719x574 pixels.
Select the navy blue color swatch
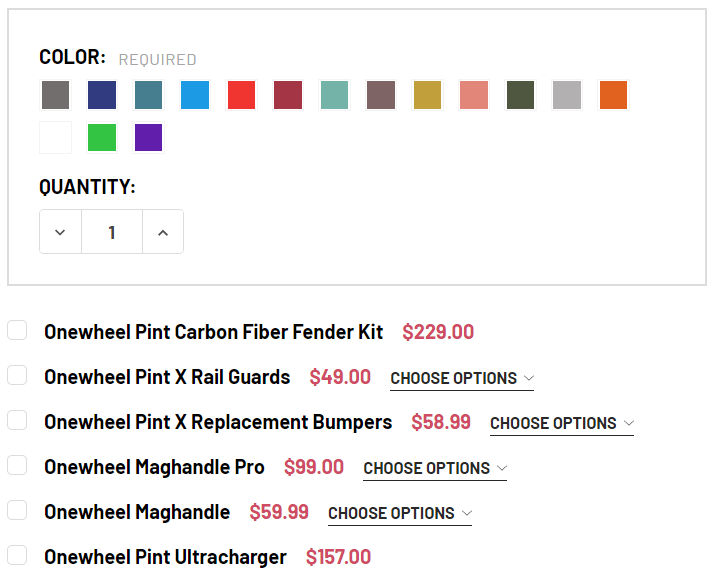(102, 95)
